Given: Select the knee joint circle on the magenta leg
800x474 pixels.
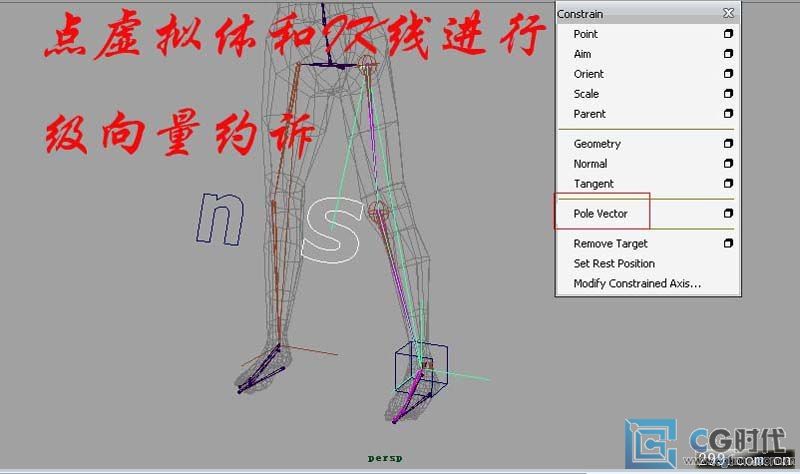Looking at the screenshot, I should coord(379,211).
